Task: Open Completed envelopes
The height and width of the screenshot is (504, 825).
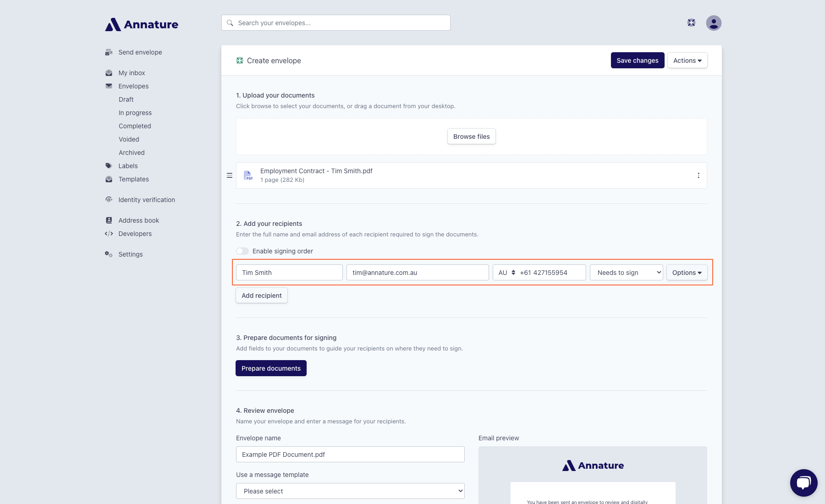Action: click(135, 126)
